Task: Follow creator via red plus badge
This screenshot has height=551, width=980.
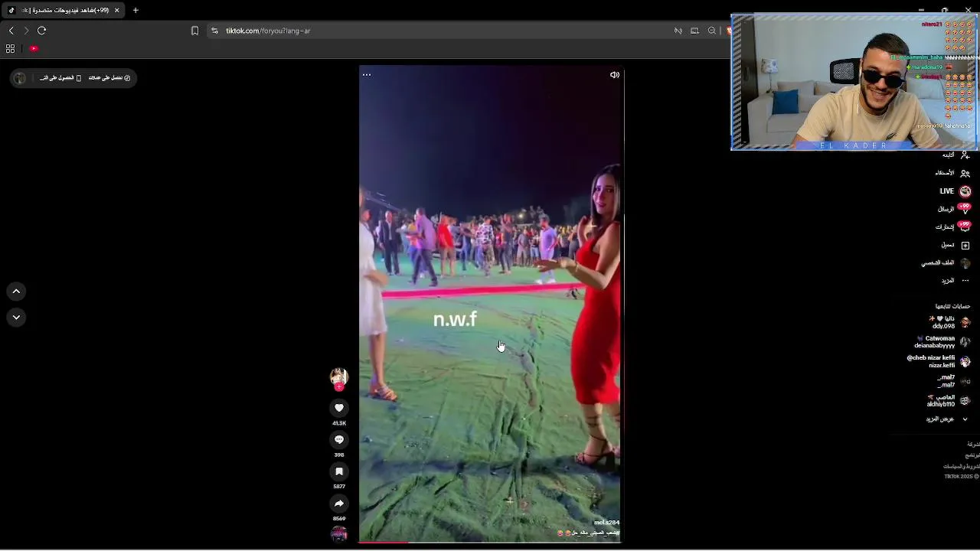Action: point(339,386)
